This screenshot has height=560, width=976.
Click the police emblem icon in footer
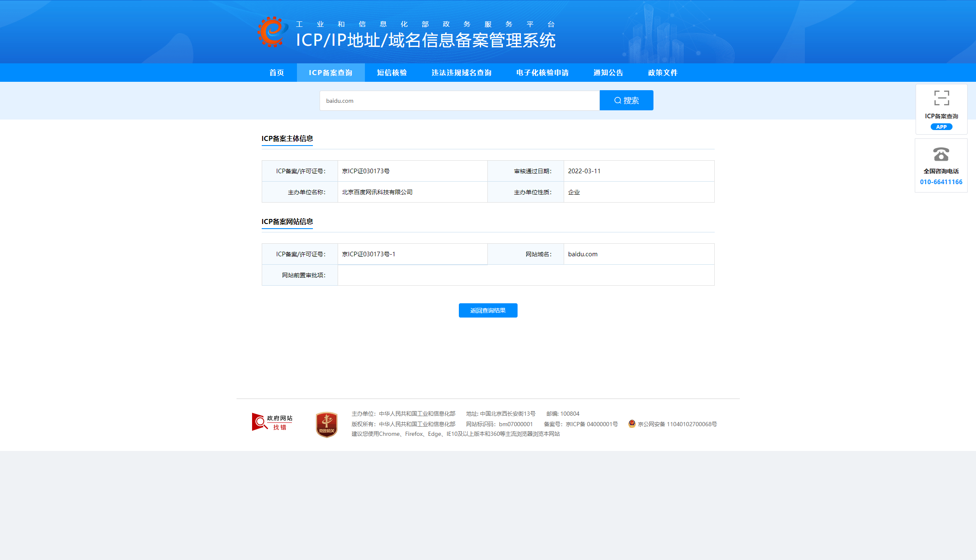tap(632, 424)
